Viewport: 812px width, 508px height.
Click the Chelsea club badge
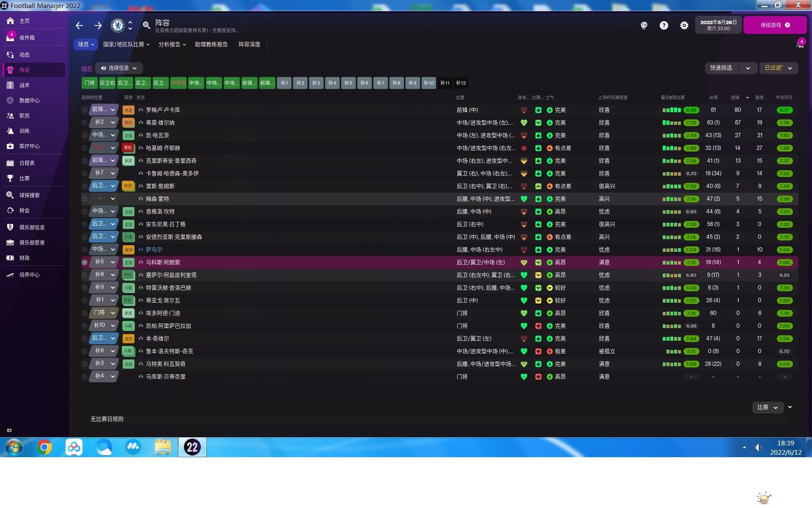(118, 25)
